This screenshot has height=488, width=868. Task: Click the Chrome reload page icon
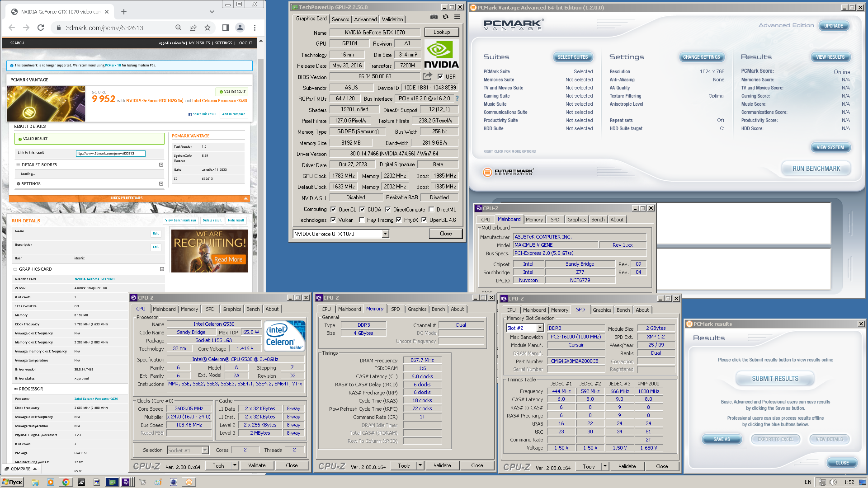click(41, 28)
